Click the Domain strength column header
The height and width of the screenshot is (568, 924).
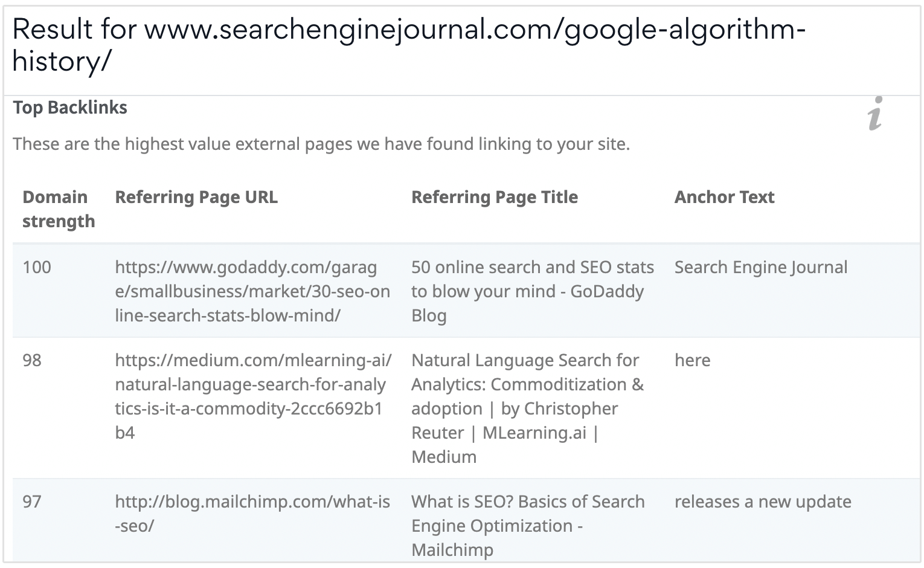(59, 209)
